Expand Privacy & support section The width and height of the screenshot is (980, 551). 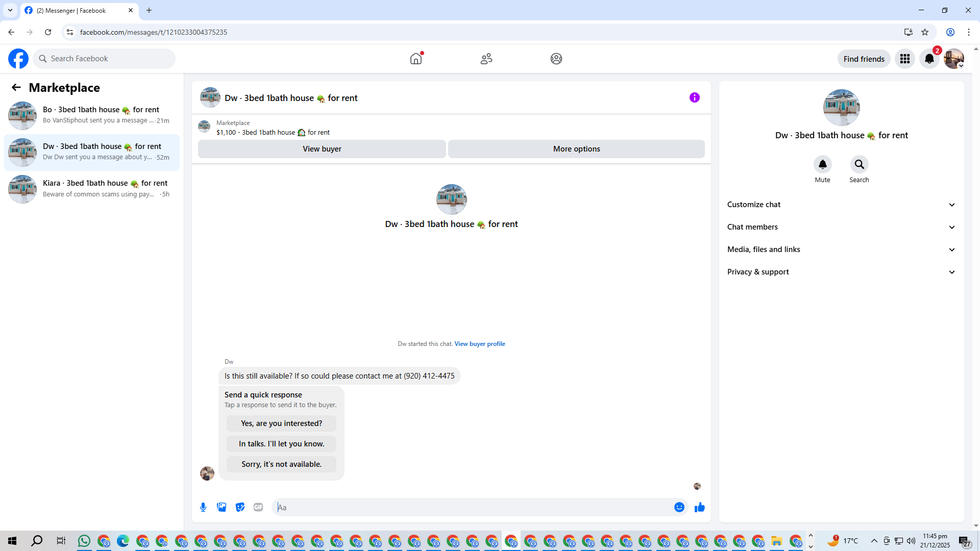coord(841,272)
